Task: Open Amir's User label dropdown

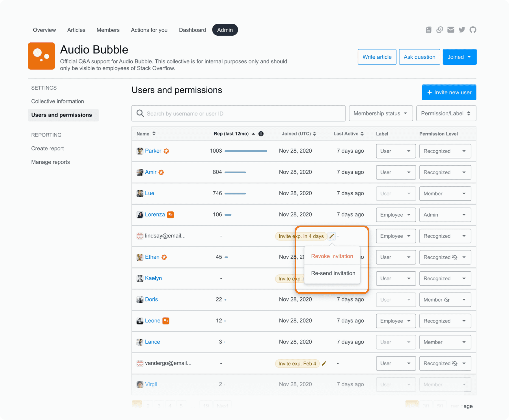Action: click(x=396, y=172)
